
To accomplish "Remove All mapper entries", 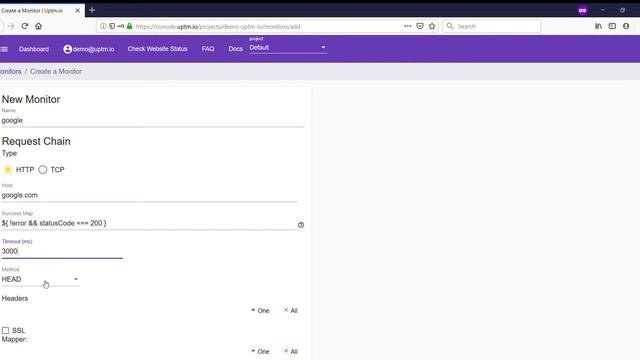I will point(291,351).
